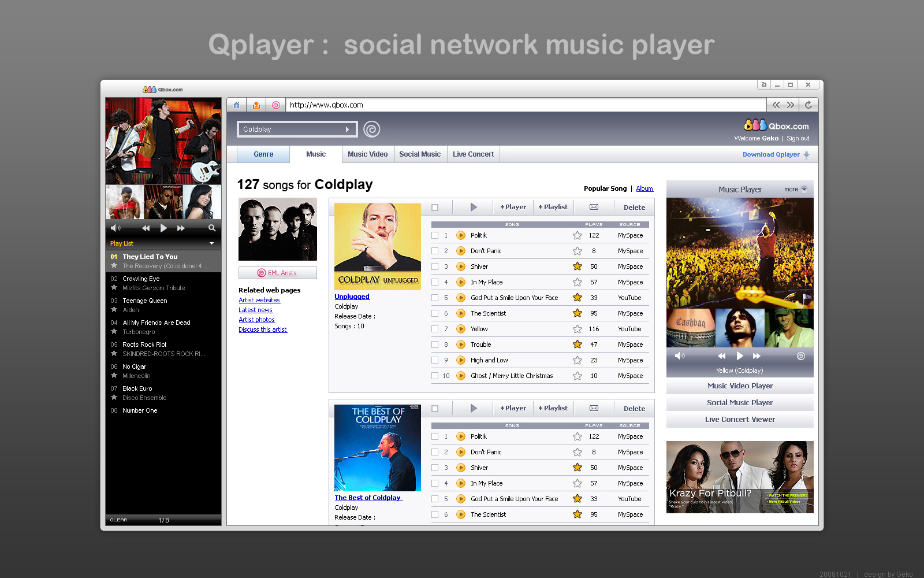924x578 pixels.
Task: Star They Lied To You in playlist
Action: pos(114,266)
